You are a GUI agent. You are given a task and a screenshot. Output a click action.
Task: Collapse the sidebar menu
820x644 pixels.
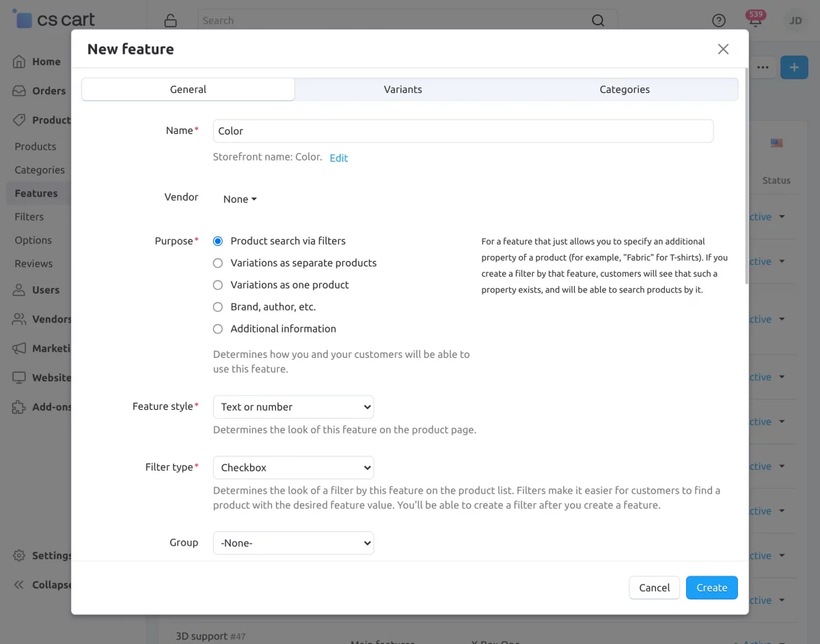click(42, 585)
